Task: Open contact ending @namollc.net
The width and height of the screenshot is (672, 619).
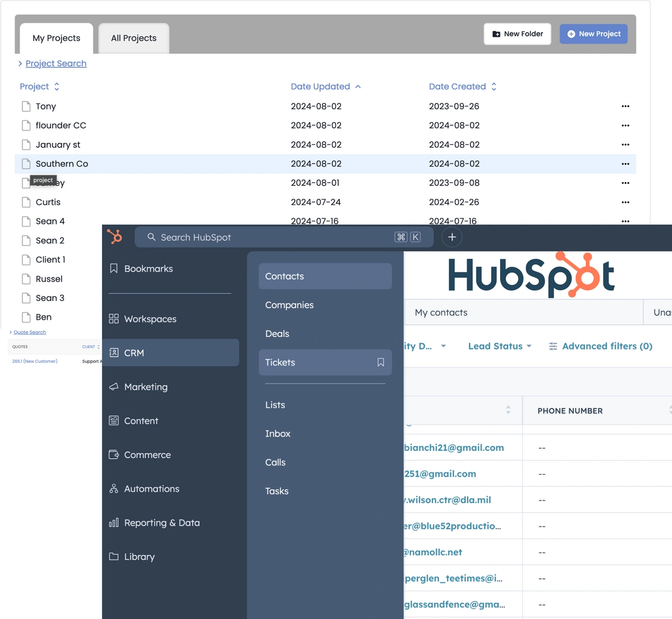Action: point(433,552)
